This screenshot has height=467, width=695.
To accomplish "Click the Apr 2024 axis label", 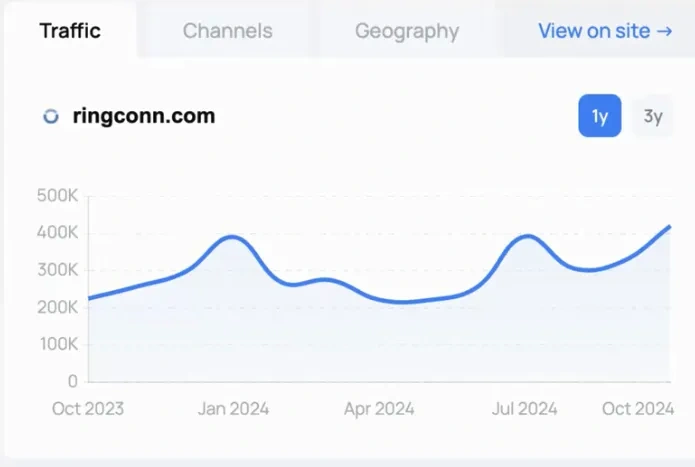I will tap(379, 408).
